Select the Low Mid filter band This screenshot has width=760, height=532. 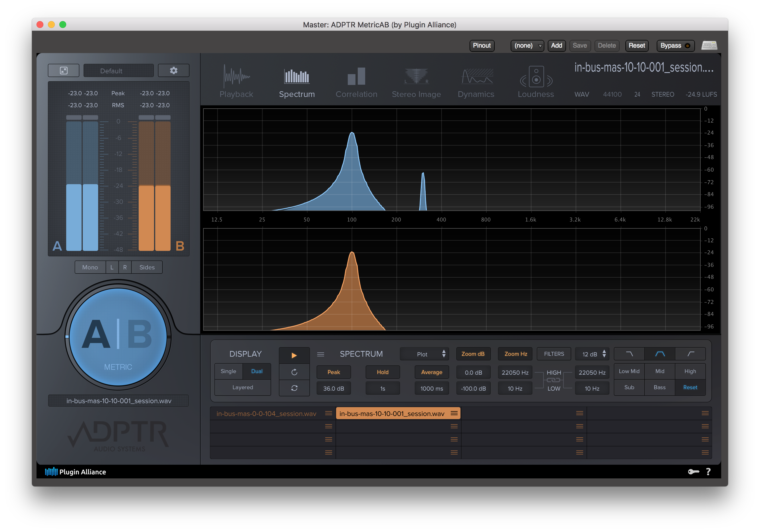(629, 371)
